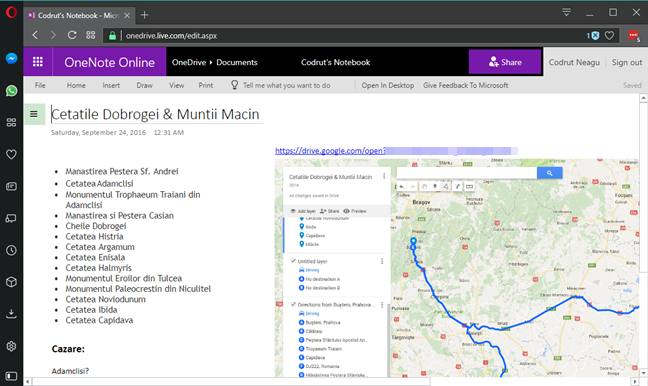Close the Codrut's Notebook tab
The height and width of the screenshot is (386, 648).
point(127,15)
